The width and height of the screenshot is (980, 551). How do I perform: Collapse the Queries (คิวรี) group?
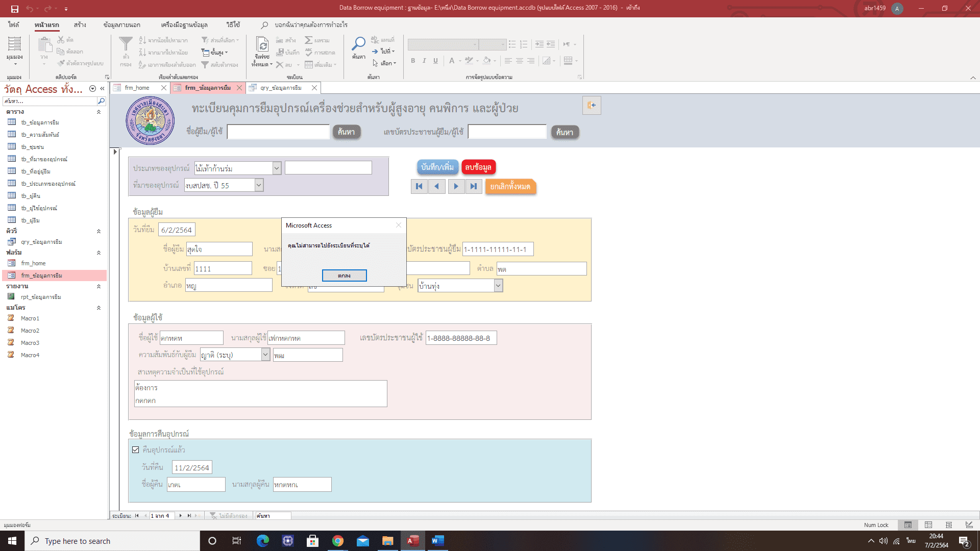[99, 231]
